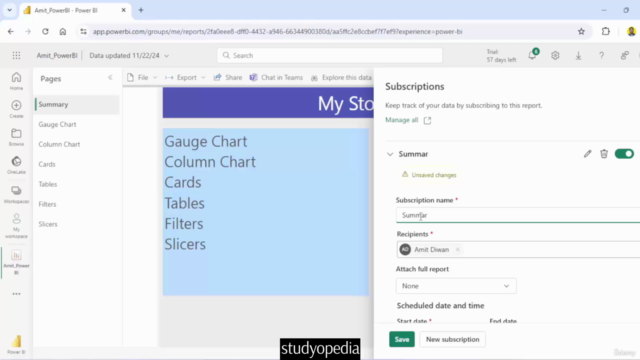Click the Amit_PowerBI report title
This screenshot has height=360, width=640.
click(57, 56)
